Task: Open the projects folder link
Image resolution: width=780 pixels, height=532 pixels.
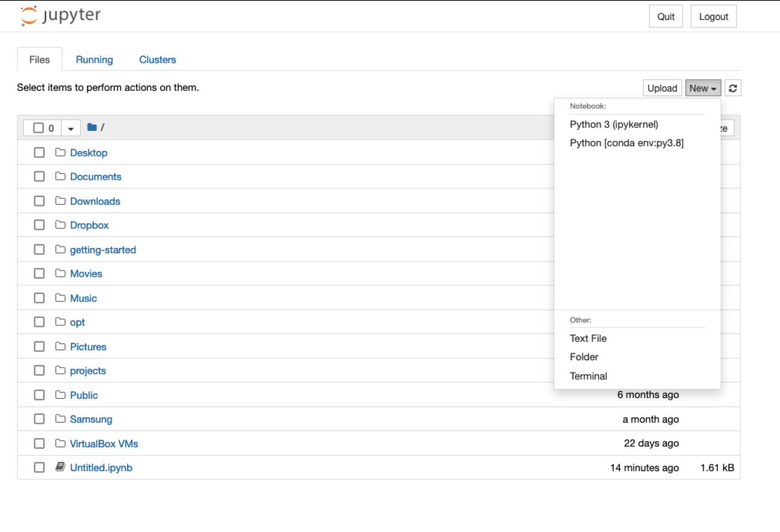Action: coord(88,370)
